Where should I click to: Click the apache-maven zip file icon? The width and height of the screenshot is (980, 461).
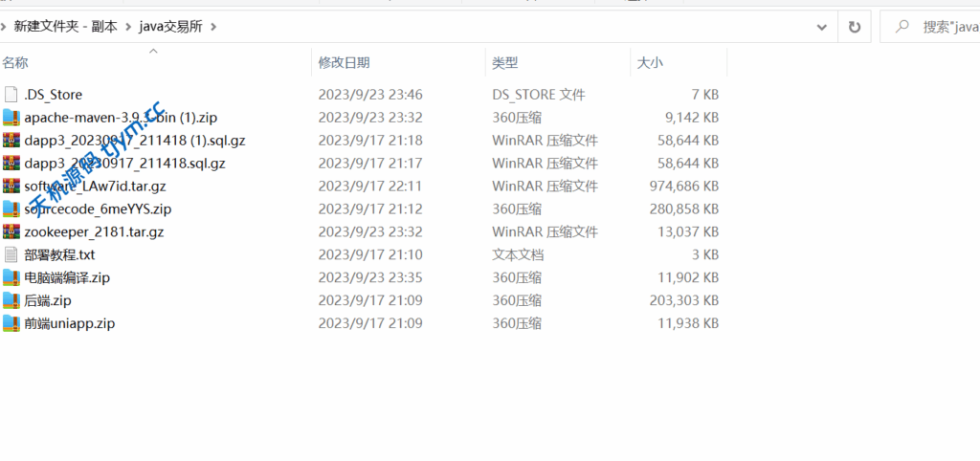[11, 118]
